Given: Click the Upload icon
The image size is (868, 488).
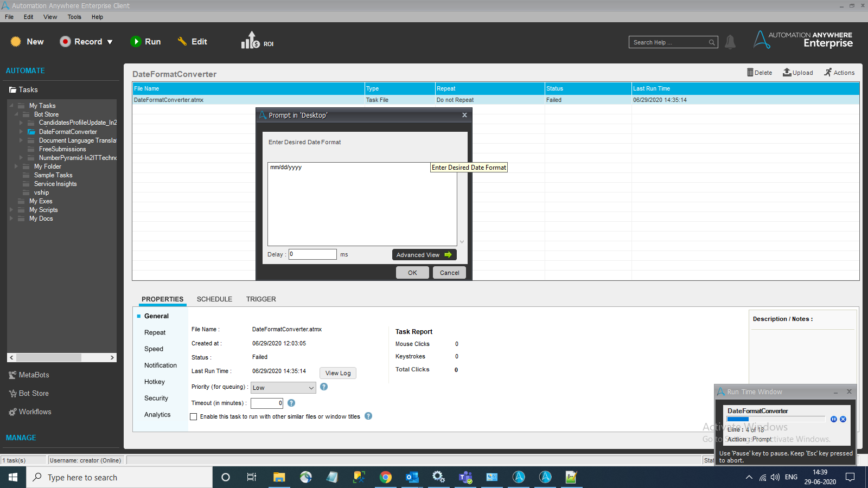Looking at the screenshot, I should [x=787, y=73].
